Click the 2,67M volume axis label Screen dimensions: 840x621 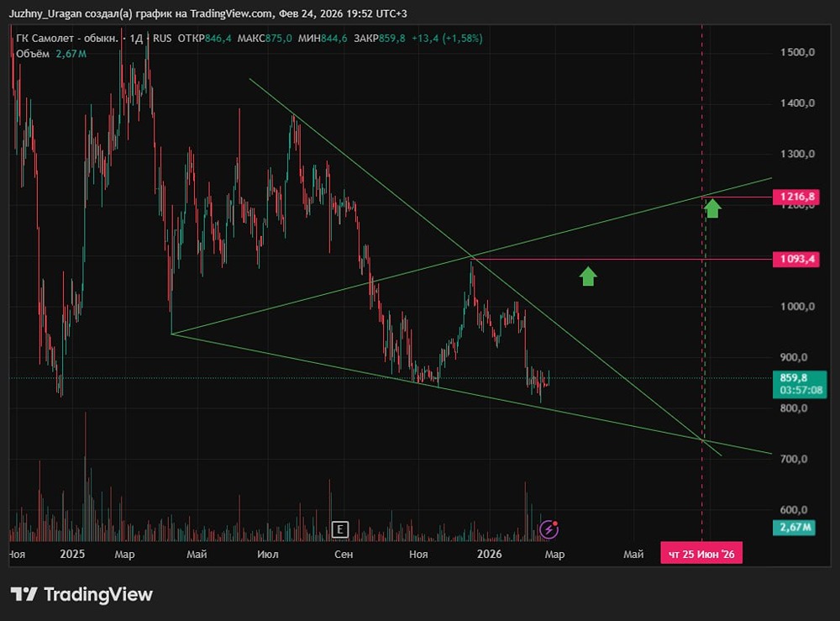[x=794, y=527]
